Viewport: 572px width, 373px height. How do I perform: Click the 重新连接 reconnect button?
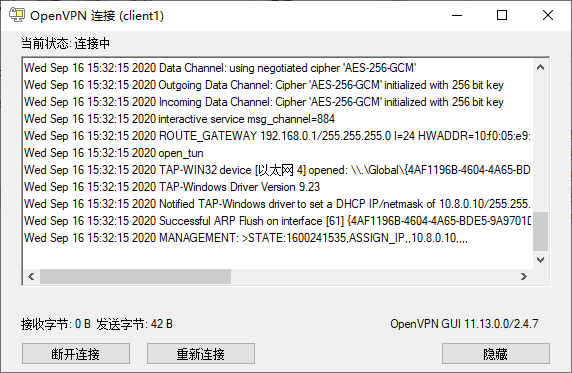pos(201,353)
